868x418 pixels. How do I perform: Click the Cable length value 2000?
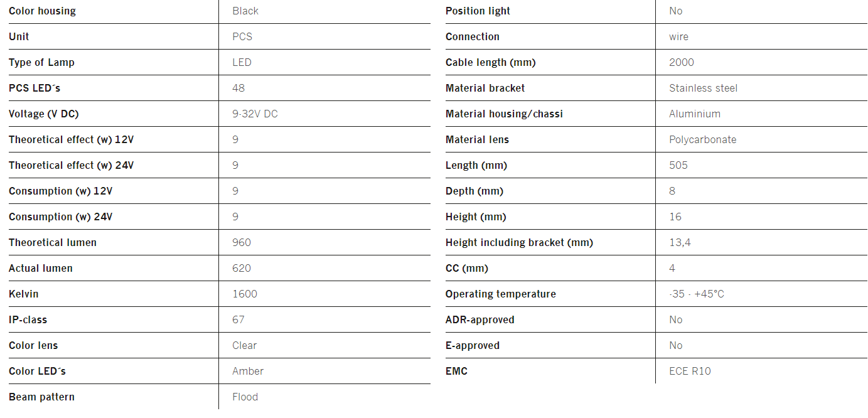pos(682,62)
